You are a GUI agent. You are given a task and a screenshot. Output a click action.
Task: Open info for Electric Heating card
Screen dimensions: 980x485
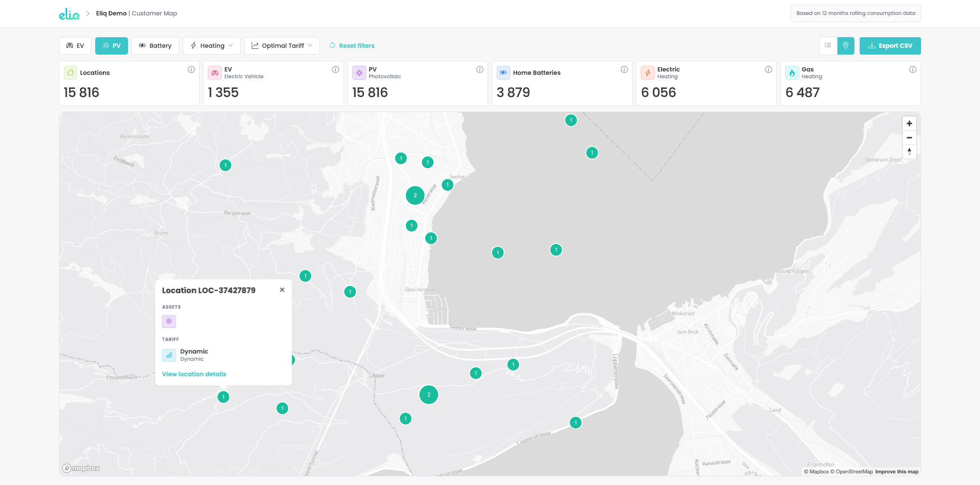768,70
